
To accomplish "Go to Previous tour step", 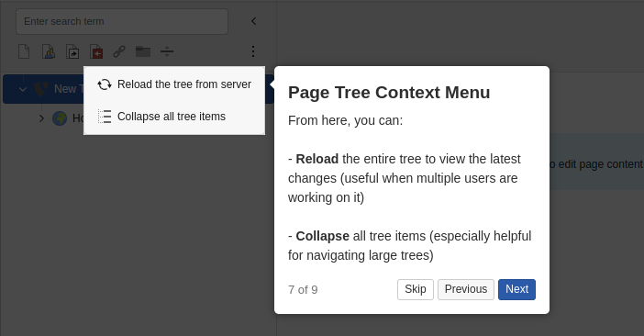I will [x=466, y=289].
